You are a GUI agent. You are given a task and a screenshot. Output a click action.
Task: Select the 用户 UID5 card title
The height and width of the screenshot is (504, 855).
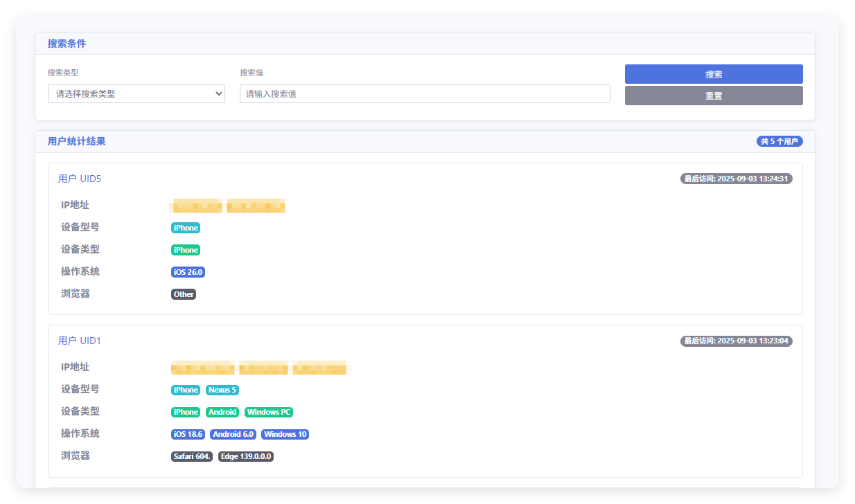point(80,179)
